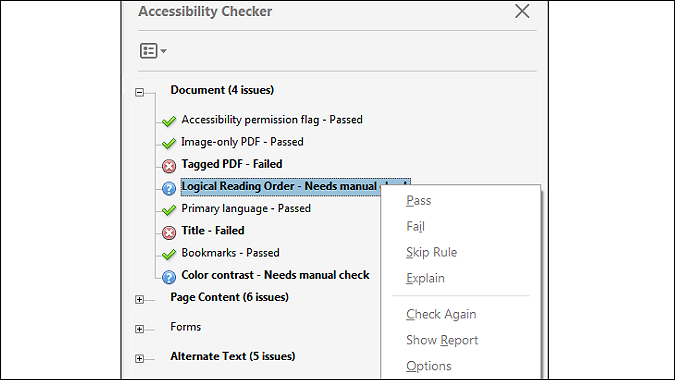The height and width of the screenshot is (380, 675).
Task: Click the blue question icon beside Logical Reading Order
Action: click(x=169, y=188)
